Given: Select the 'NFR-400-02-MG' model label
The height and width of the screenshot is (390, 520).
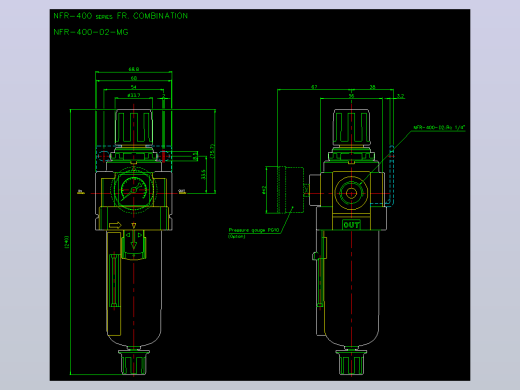Looking at the screenshot, I should coord(91,32).
